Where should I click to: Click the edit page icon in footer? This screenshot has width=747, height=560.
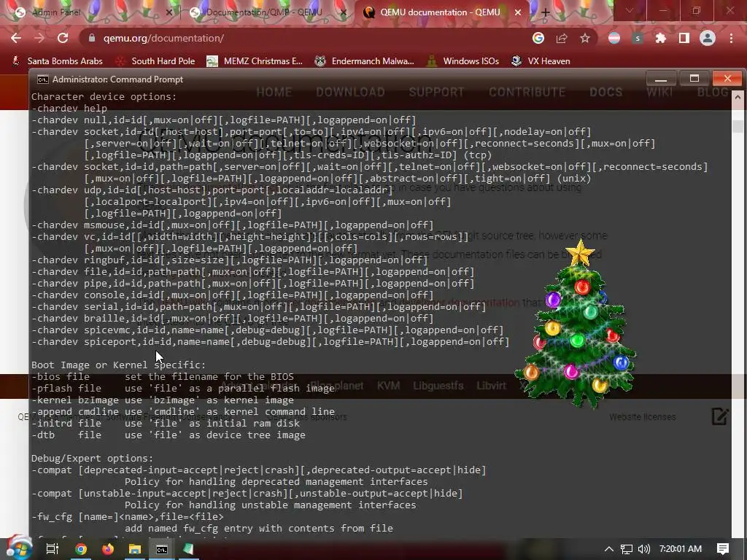tap(720, 416)
